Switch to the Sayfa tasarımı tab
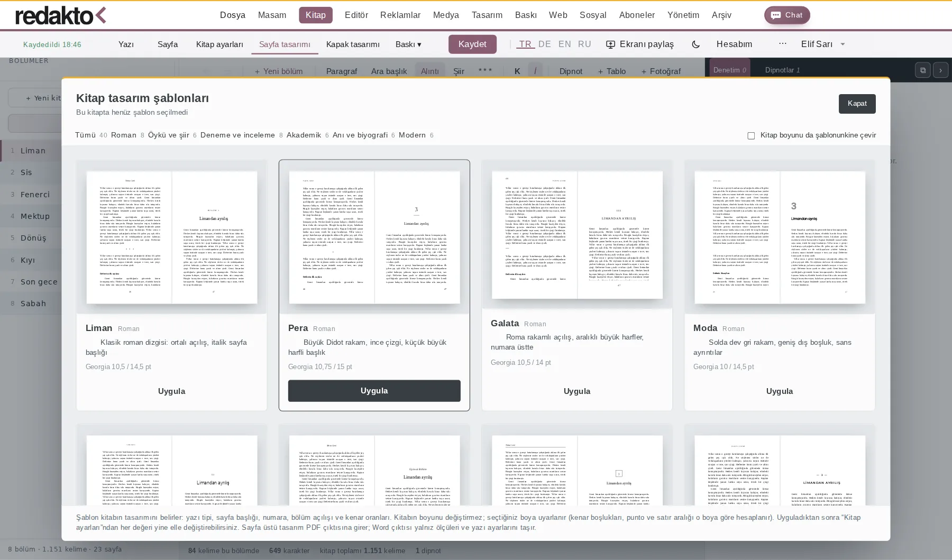 [x=285, y=44]
